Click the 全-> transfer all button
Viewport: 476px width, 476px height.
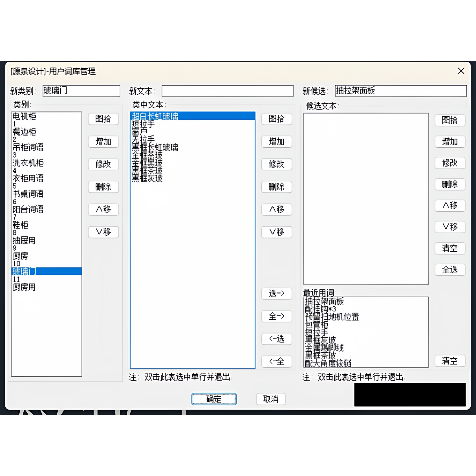coord(277,316)
